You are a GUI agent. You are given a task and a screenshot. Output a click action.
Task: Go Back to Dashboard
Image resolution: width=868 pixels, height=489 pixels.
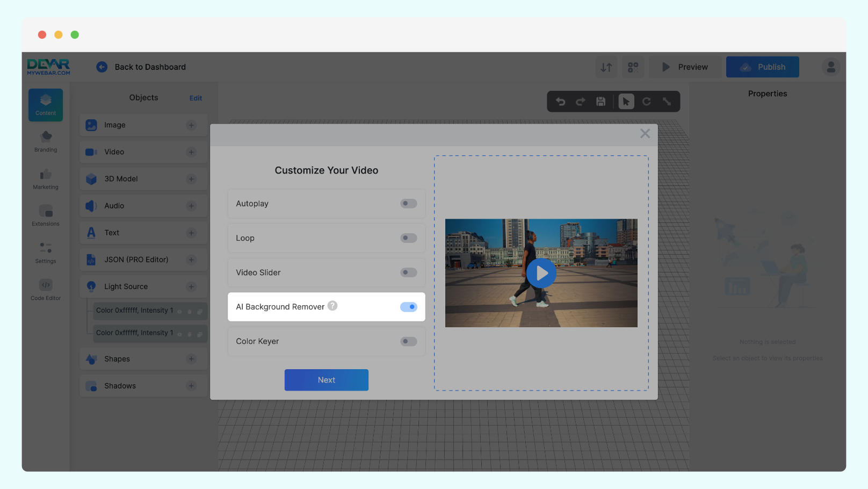coord(141,67)
